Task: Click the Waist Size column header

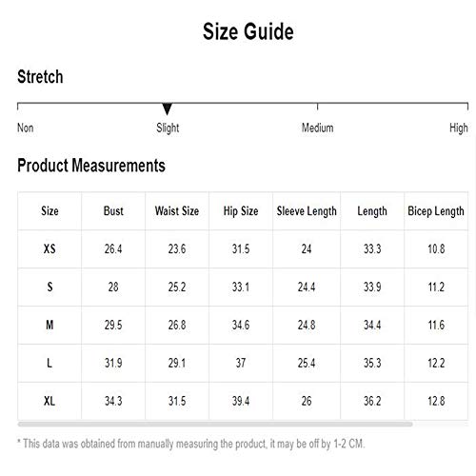Action: pos(177,211)
